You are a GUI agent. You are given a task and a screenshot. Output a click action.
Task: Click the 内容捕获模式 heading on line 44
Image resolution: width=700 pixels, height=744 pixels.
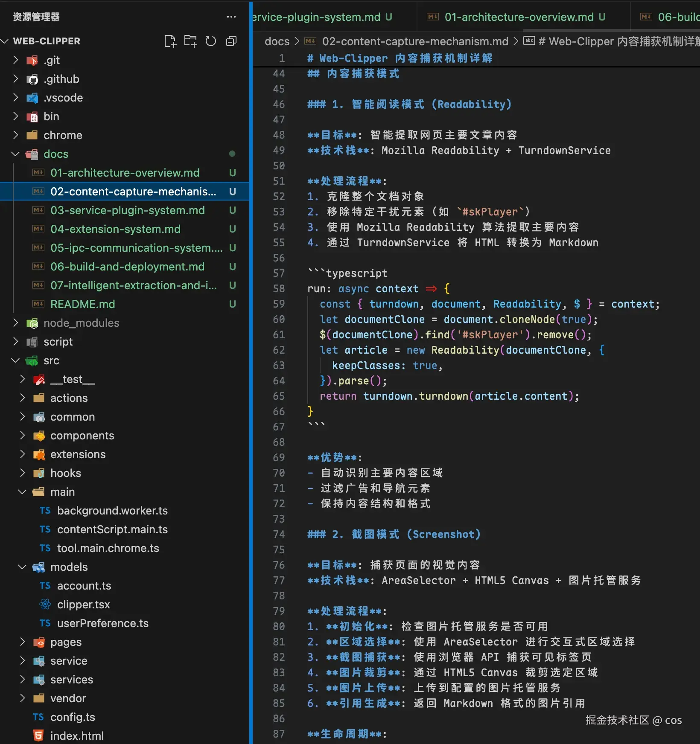point(353,74)
